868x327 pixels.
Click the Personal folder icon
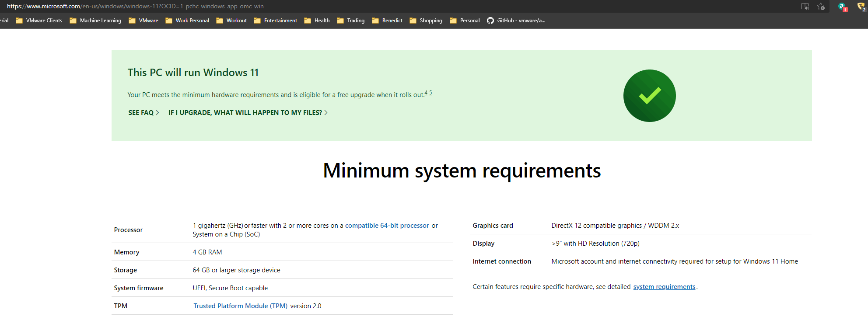tap(453, 21)
